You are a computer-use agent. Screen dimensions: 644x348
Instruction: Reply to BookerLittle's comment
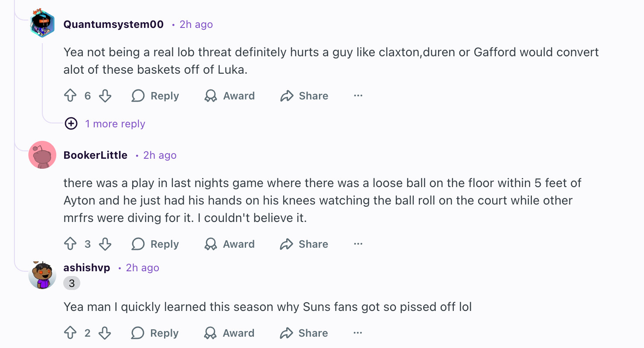coord(155,244)
